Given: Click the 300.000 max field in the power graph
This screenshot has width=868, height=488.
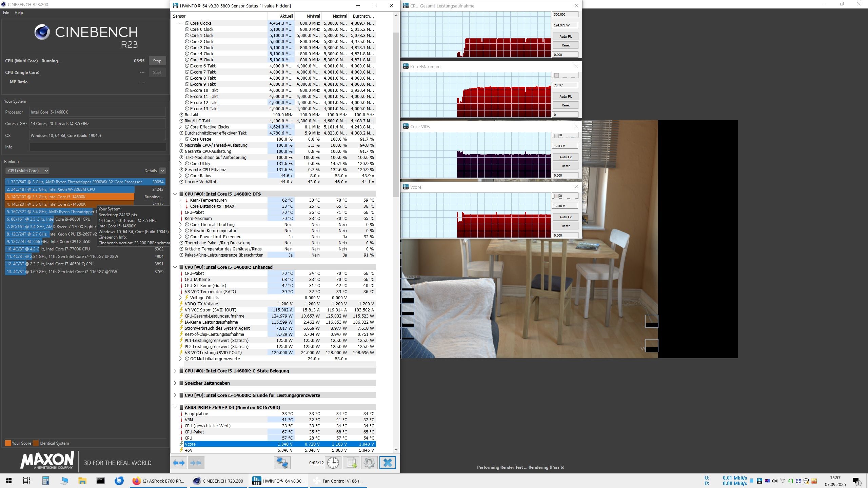Looking at the screenshot, I should click(x=565, y=15).
